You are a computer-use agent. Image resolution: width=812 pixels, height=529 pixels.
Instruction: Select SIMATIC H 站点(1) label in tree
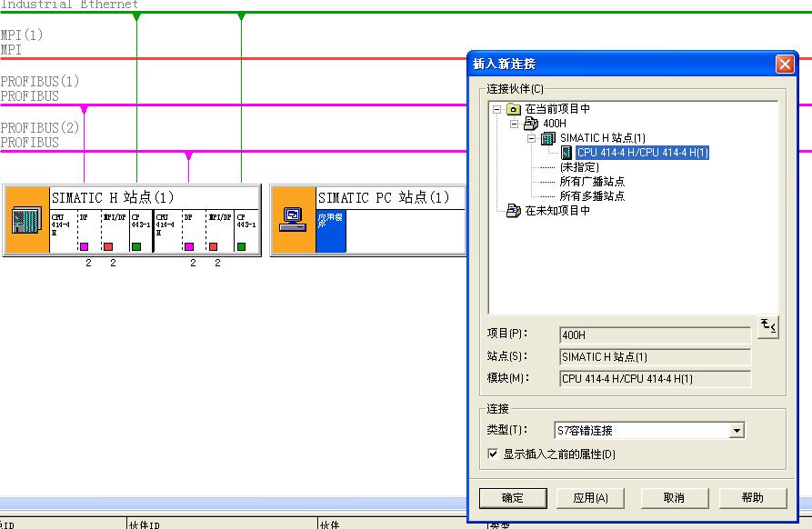pos(603,138)
